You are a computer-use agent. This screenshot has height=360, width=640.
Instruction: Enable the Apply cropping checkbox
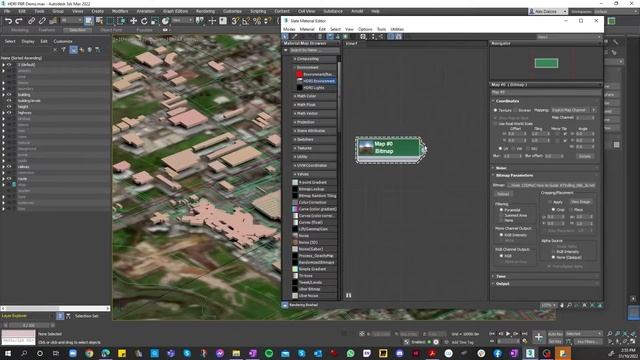550,202
